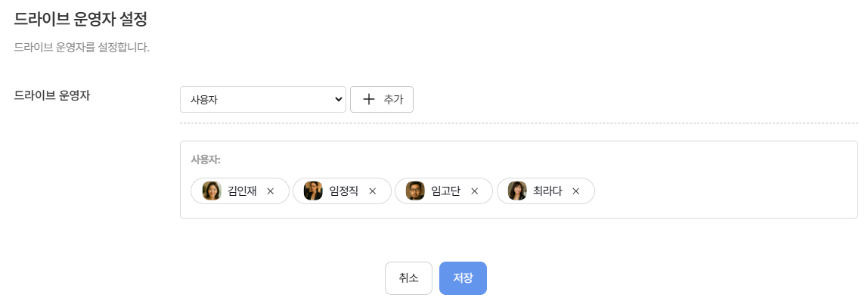The height and width of the screenshot is (307, 868).
Task: Remove user 최라다 with the X icon
Action: coord(575,191)
